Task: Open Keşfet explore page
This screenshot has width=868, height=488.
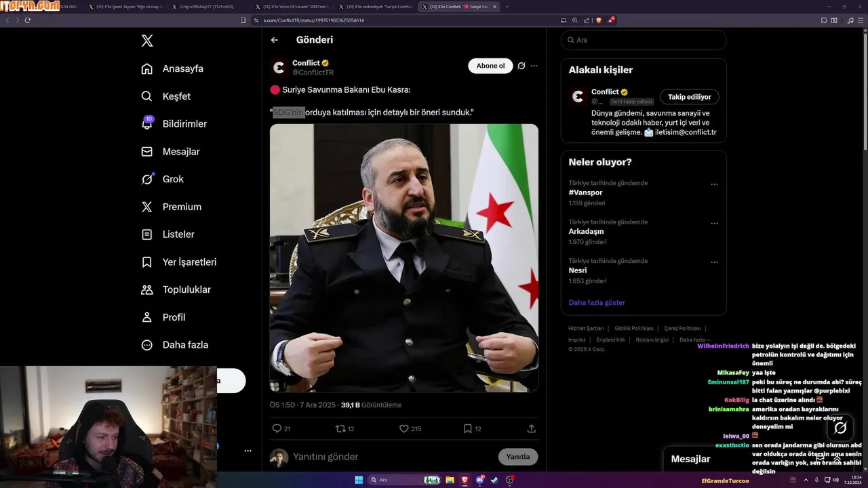Action: [x=165, y=96]
